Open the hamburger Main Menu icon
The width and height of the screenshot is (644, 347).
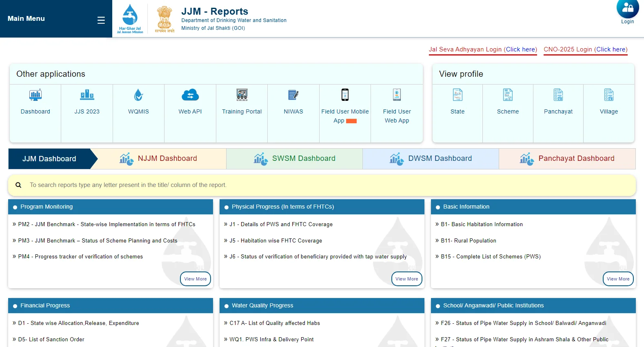click(101, 20)
